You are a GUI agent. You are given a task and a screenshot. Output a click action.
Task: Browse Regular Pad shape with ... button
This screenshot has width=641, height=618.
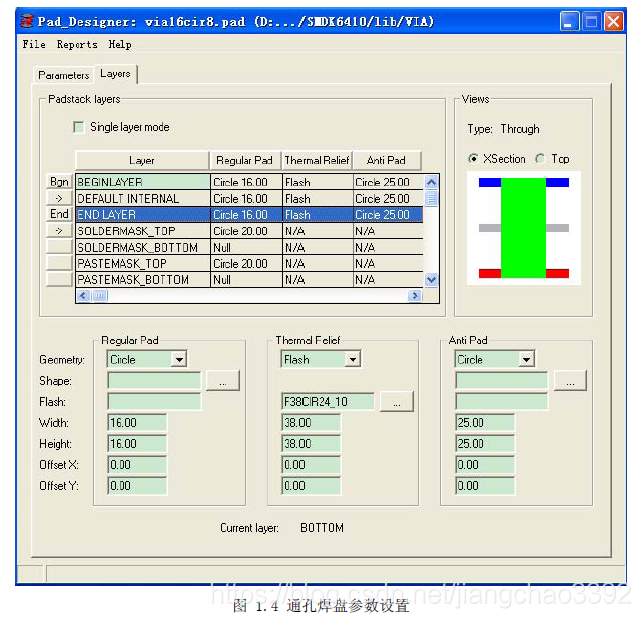[222, 381]
